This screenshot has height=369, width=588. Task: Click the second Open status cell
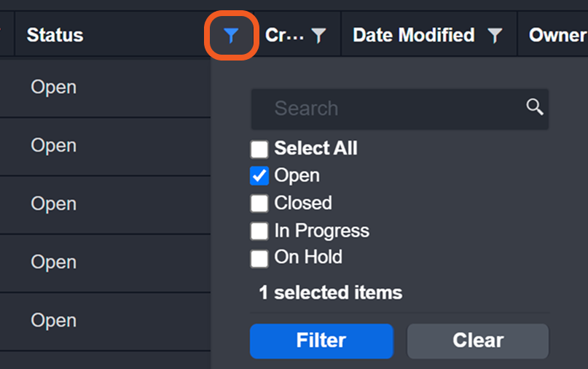click(x=53, y=145)
